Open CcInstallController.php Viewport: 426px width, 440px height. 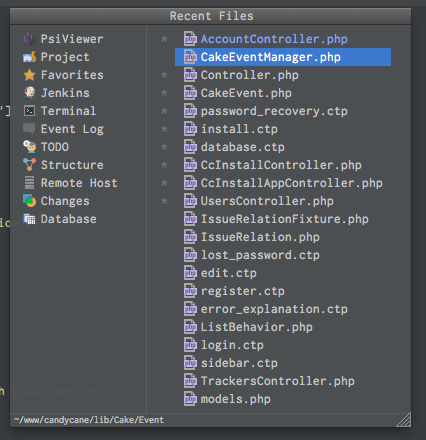coord(281,165)
